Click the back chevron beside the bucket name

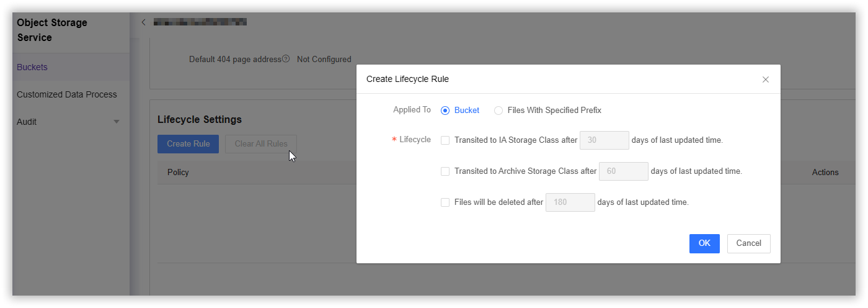[144, 22]
